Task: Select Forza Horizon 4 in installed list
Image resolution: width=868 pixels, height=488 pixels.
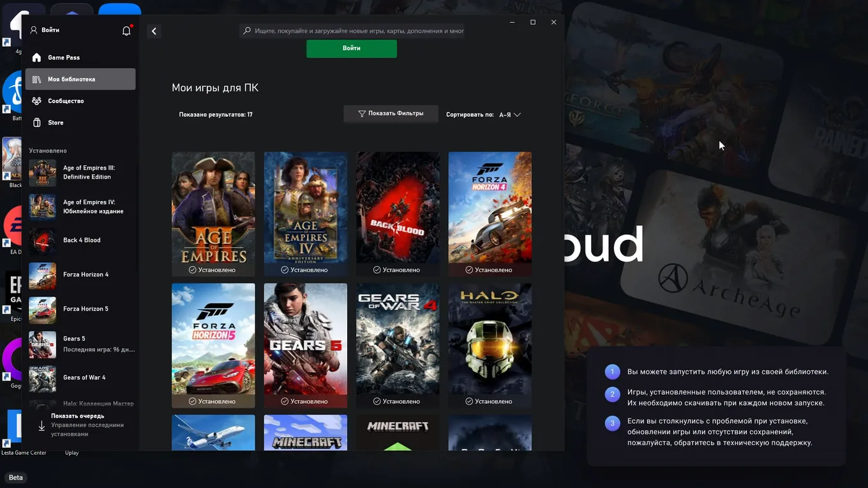Action: coord(86,275)
